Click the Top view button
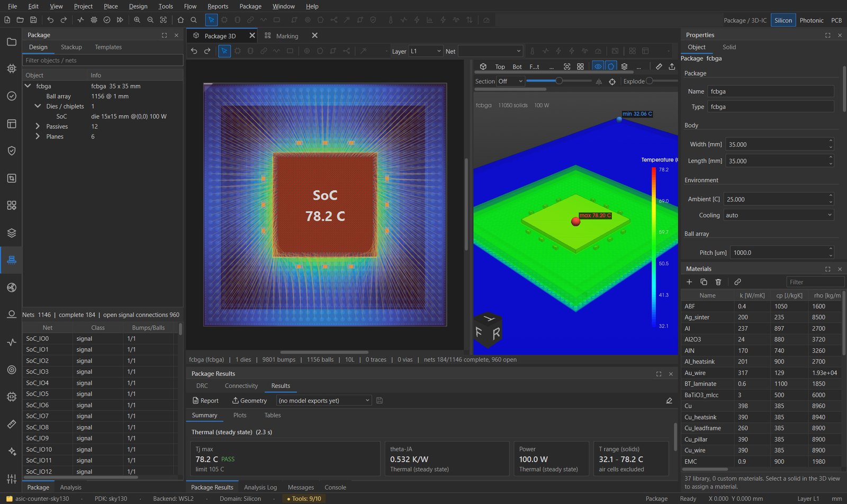Image resolution: width=847 pixels, height=504 pixels. (x=500, y=67)
